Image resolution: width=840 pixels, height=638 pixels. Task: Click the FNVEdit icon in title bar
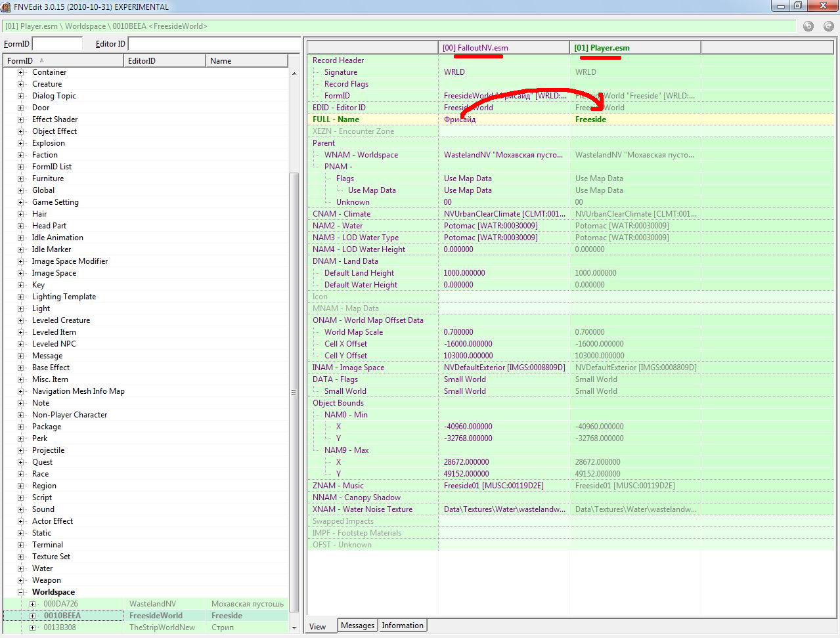(6, 7)
